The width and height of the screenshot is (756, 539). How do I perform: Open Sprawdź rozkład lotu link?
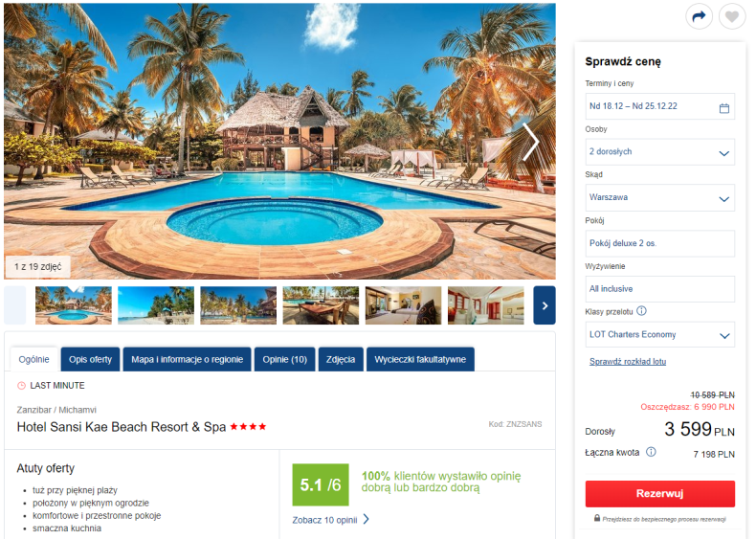click(x=627, y=362)
